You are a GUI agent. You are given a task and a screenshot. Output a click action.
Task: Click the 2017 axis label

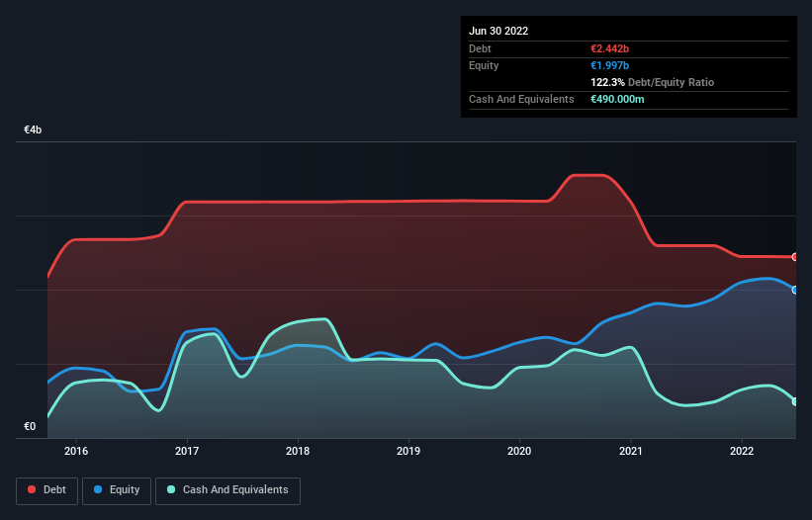pos(187,451)
